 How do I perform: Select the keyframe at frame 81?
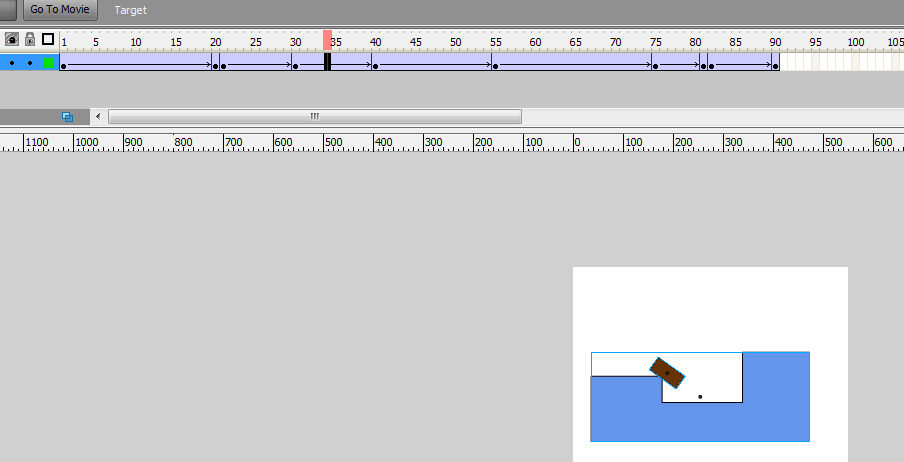point(703,66)
